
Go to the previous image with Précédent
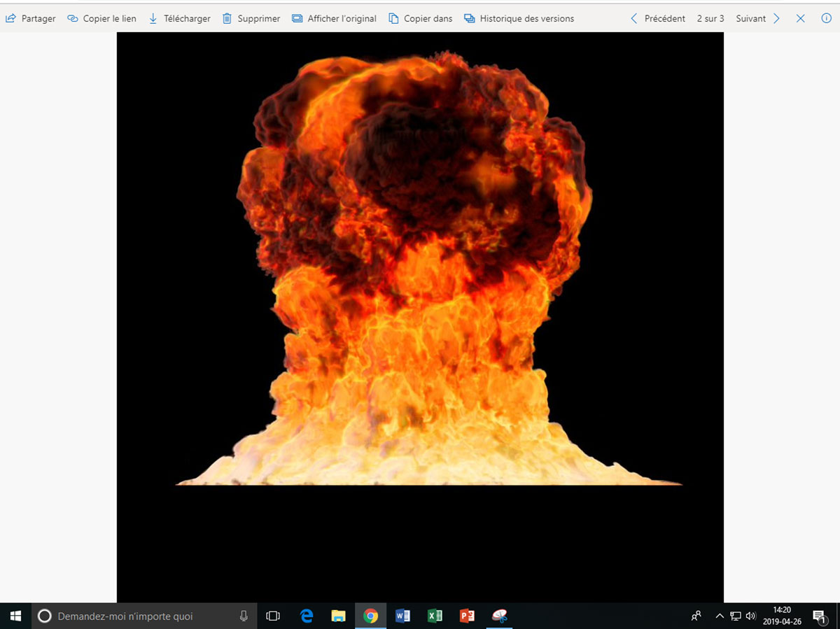click(658, 19)
